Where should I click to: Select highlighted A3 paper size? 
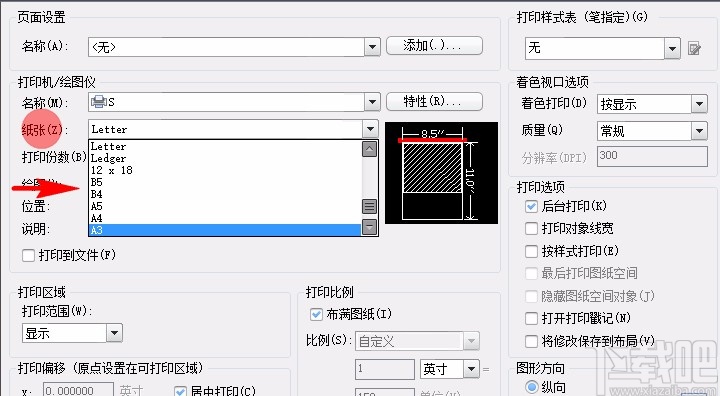pos(225,230)
